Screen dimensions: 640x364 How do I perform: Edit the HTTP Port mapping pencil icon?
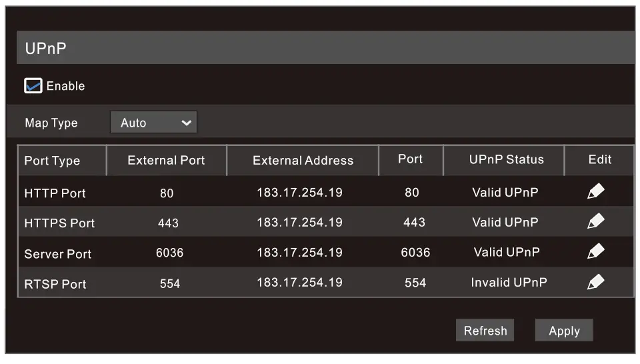point(595,192)
